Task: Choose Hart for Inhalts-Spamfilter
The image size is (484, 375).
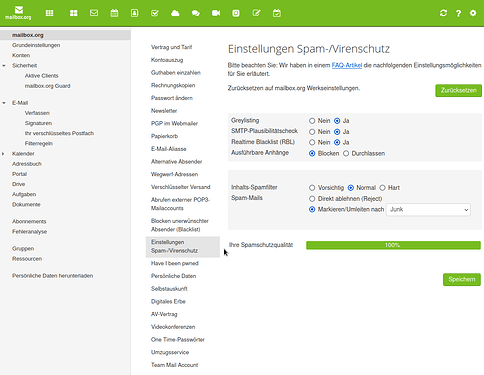Action: coord(382,188)
